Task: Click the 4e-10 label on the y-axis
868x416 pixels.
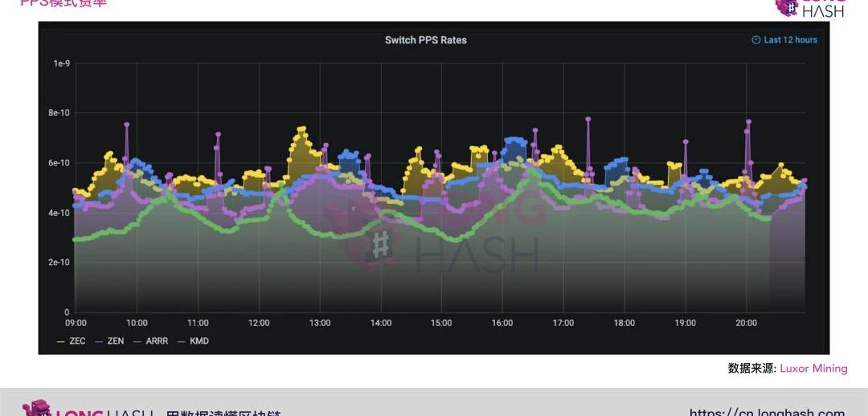Action: point(59,213)
